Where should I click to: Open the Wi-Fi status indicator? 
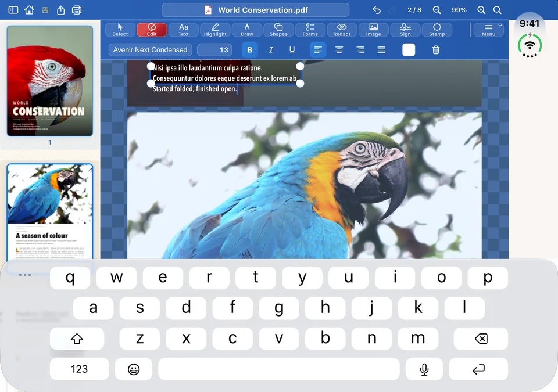click(x=530, y=45)
